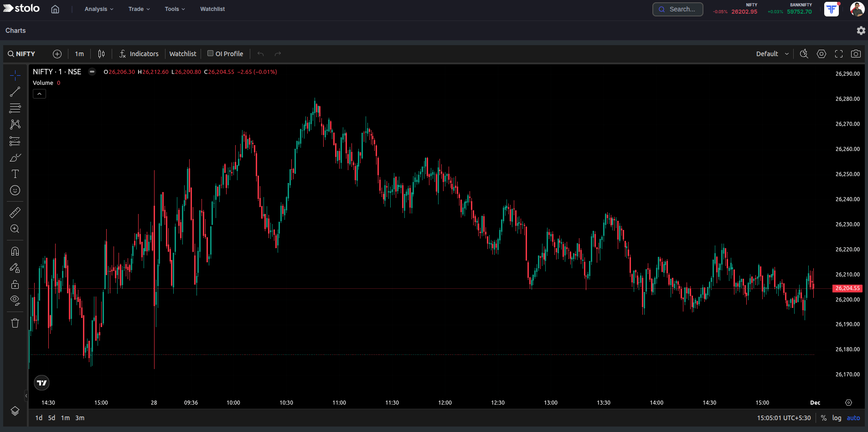
Task: Select the measure ruler tool
Action: coord(15,212)
